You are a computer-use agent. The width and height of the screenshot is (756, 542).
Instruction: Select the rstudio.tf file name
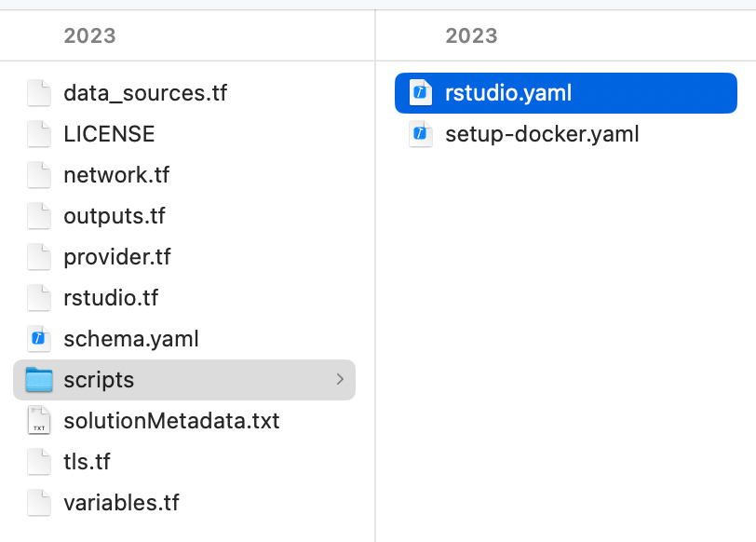(x=111, y=298)
